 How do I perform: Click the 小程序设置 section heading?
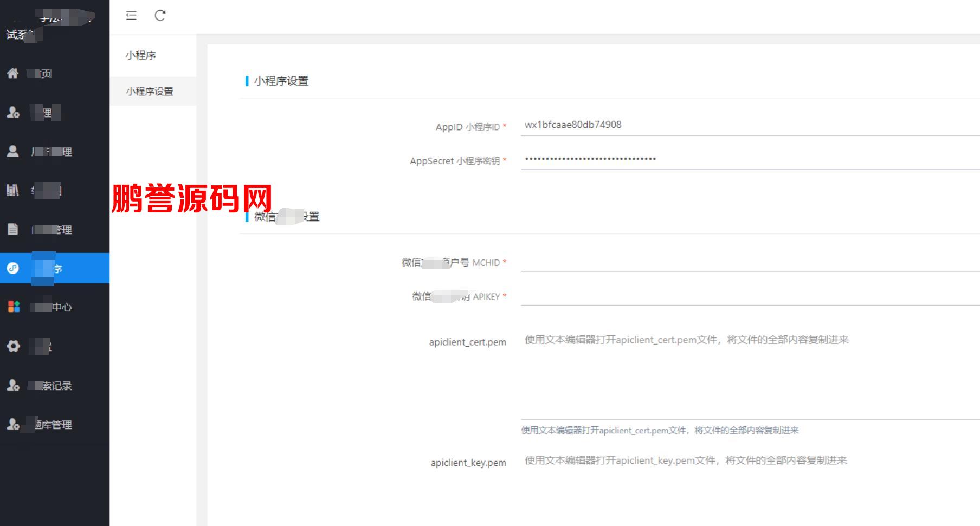coord(281,81)
